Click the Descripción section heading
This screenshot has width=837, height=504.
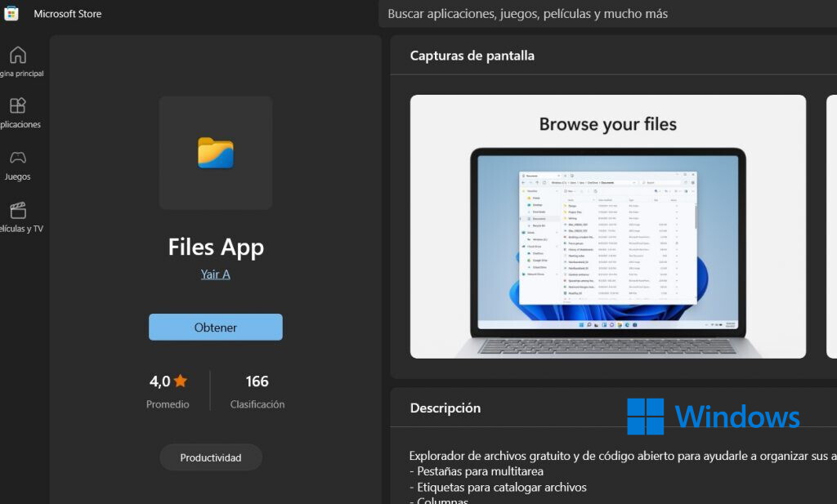click(x=445, y=408)
